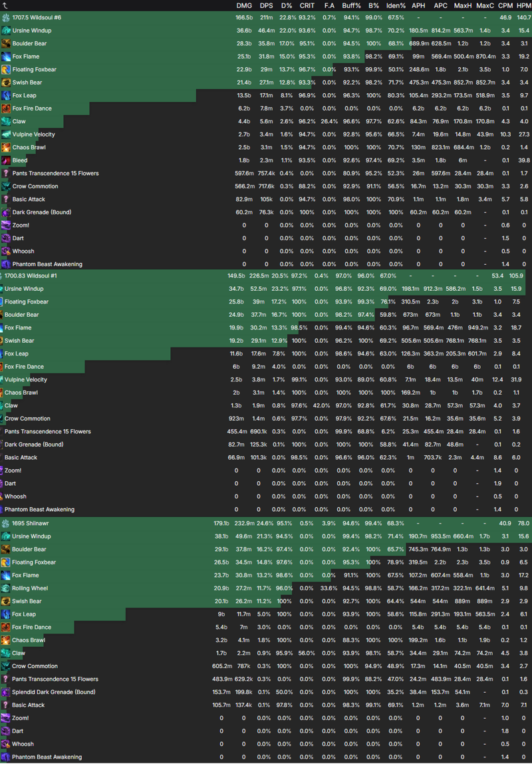This screenshot has height=764, width=532.
Task: Click the Chaos Brawl icon under Shilnawr
Action: (x=5, y=640)
